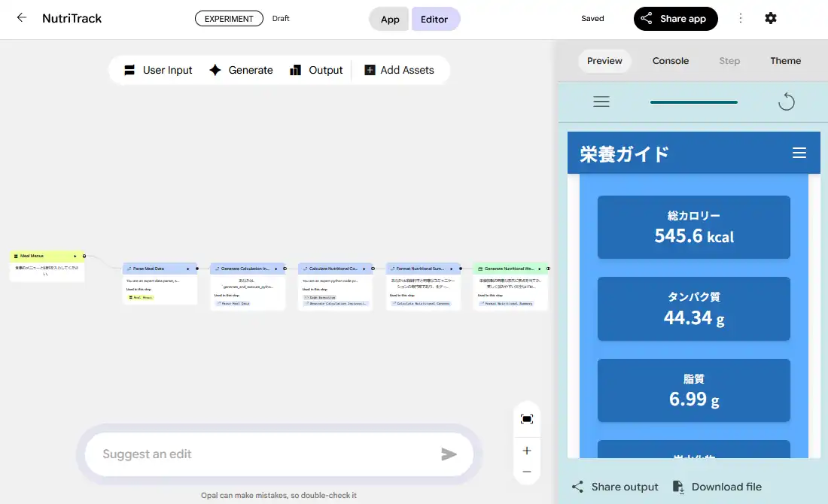Select the Preview tab
This screenshot has width=828, height=504.
[604, 61]
